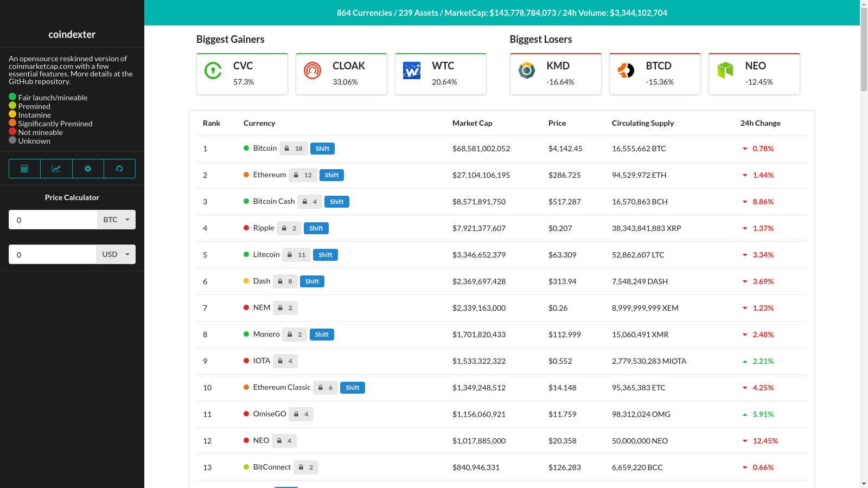The image size is (868, 488).
Task: Click the Shift button for Dash
Action: coord(312,281)
